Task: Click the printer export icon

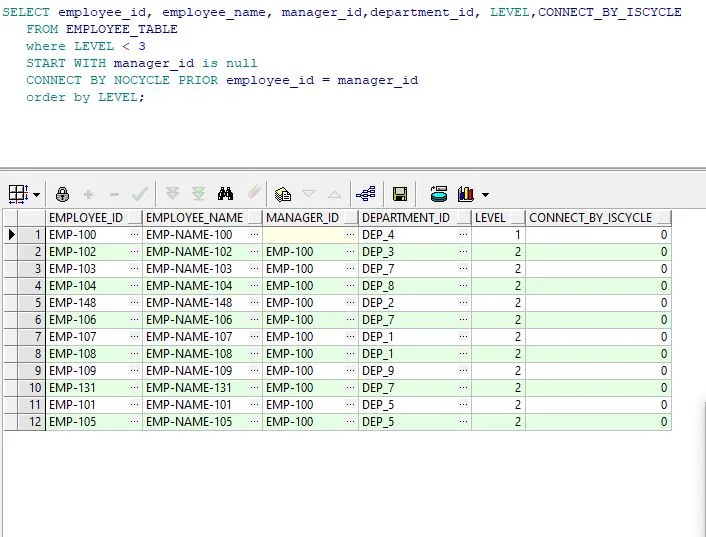Action: [x=438, y=193]
